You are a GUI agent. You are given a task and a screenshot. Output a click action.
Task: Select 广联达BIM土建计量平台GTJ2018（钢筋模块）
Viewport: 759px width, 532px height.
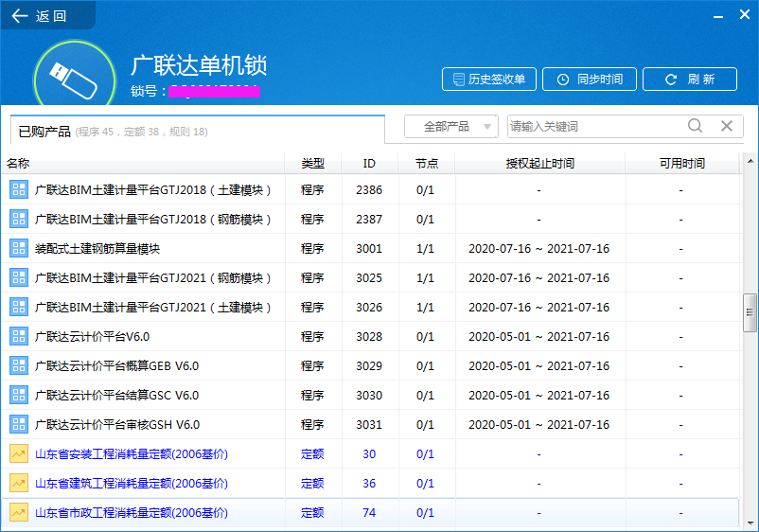153,220
